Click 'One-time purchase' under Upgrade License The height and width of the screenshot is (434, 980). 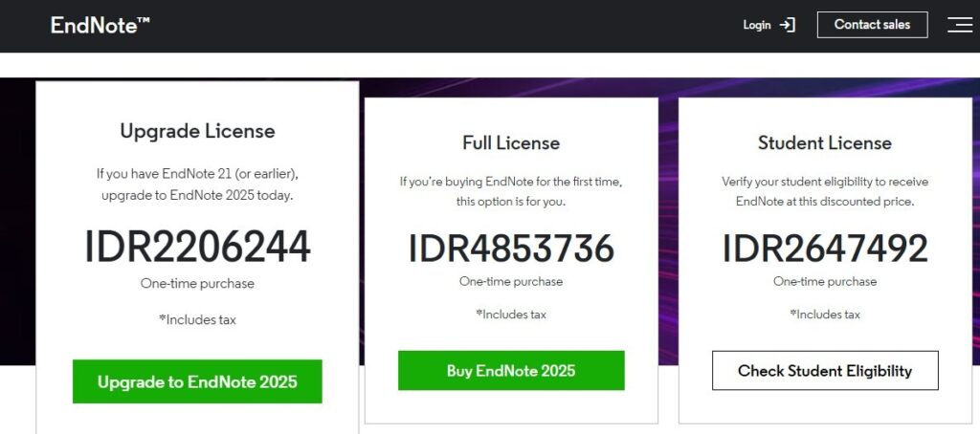197,284
